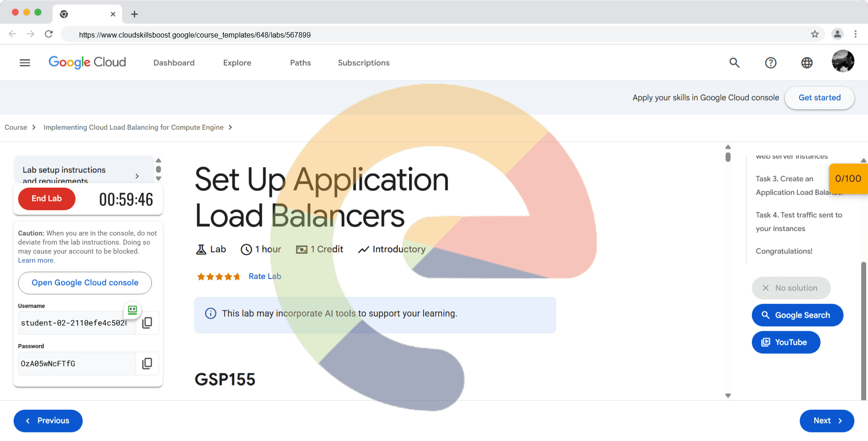The height and width of the screenshot is (441, 868).
Task: Click the macOS green maximize window button
Action: click(x=38, y=12)
